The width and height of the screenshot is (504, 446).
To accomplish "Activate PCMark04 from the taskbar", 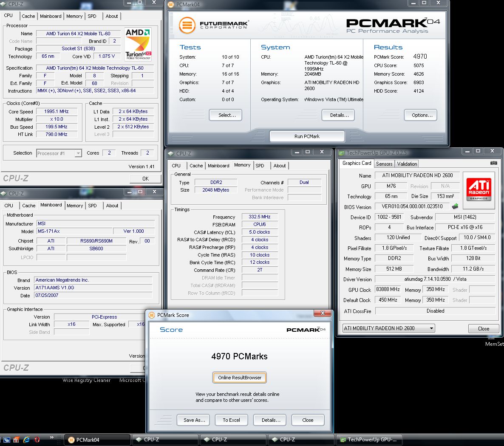I will point(97,440).
